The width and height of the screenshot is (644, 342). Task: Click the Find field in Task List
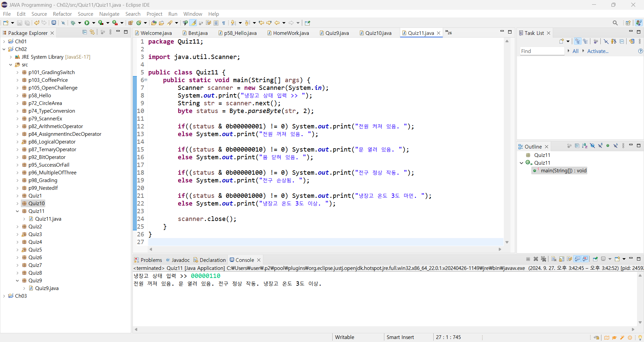542,51
